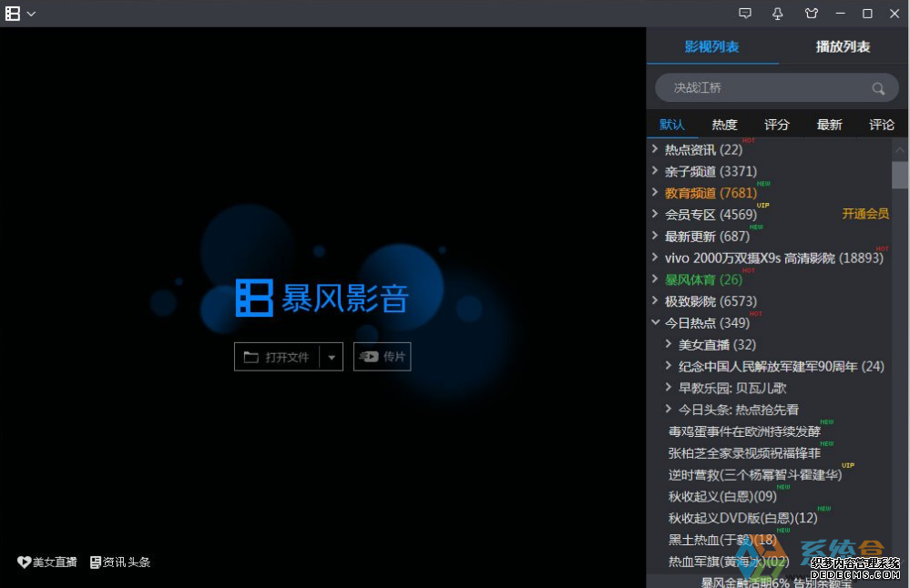910x588 pixels.
Task: Expand the 热点资讯 (22) category
Action: [655, 149]
